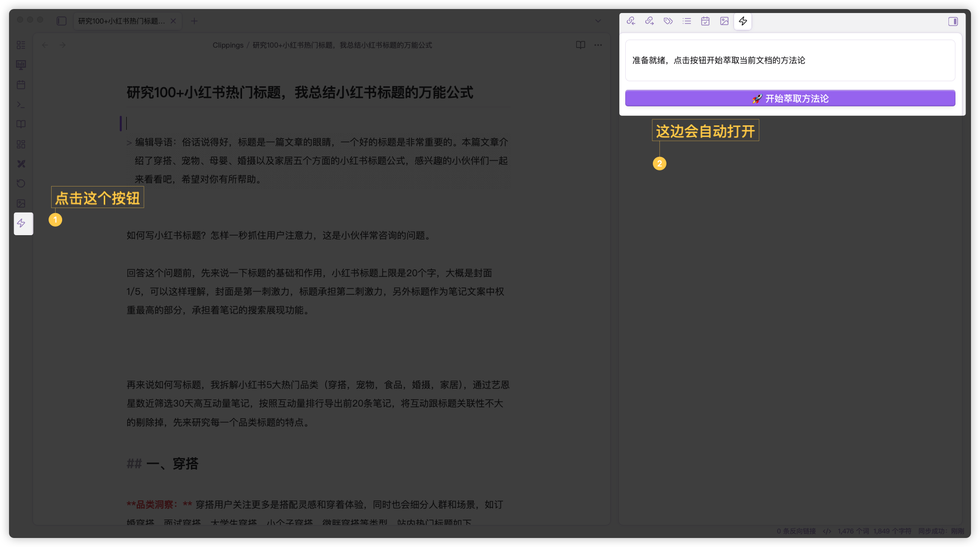Open the calendar icon in left ribbon

(21, 85)
